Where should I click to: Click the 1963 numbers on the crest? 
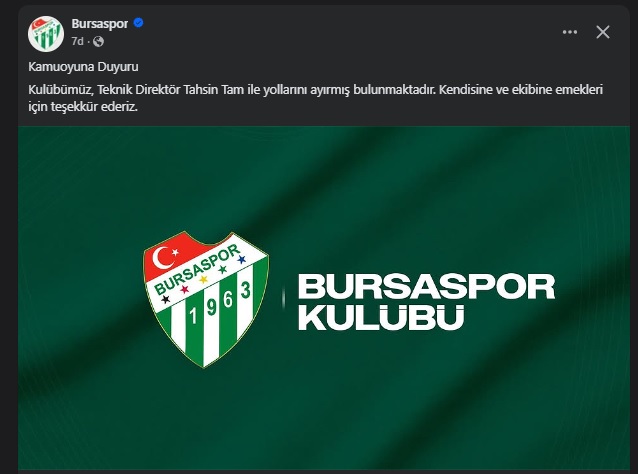pyautogui.click(x=219, y=303)
